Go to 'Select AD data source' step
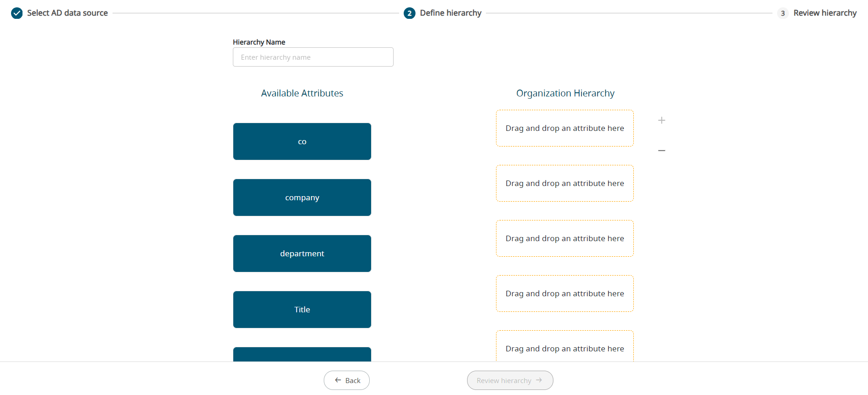The height and width of the screenshot is (395, 868). click(x=67, y=13)
